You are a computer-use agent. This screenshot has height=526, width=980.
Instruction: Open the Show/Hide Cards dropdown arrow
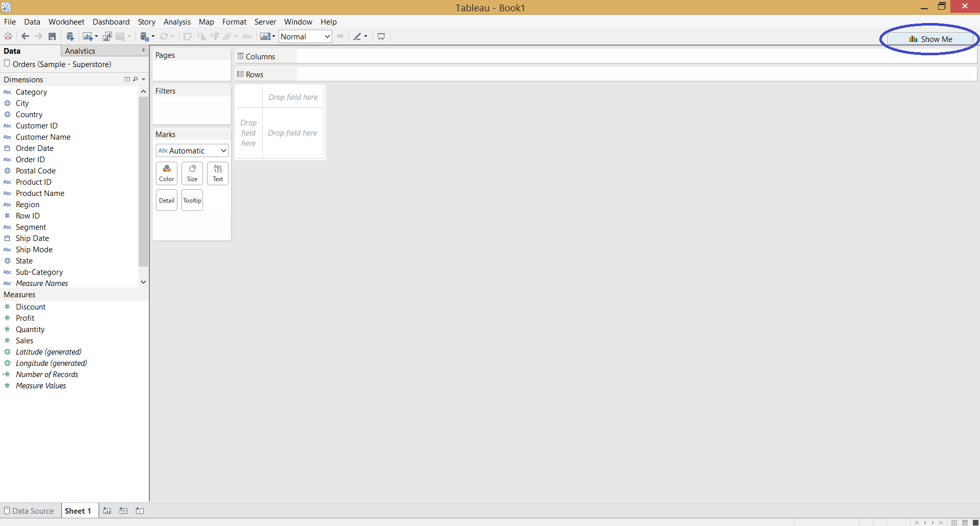(274, 36)
